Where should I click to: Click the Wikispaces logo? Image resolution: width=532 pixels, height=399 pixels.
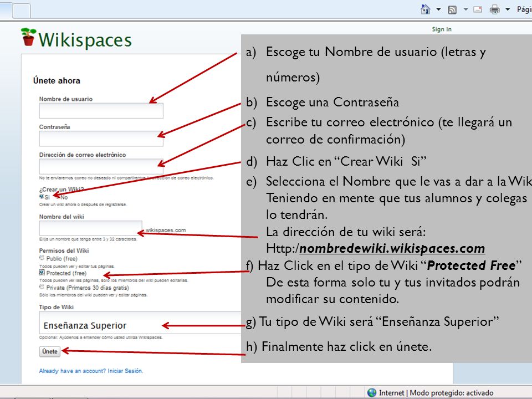[x=76, y=38]
